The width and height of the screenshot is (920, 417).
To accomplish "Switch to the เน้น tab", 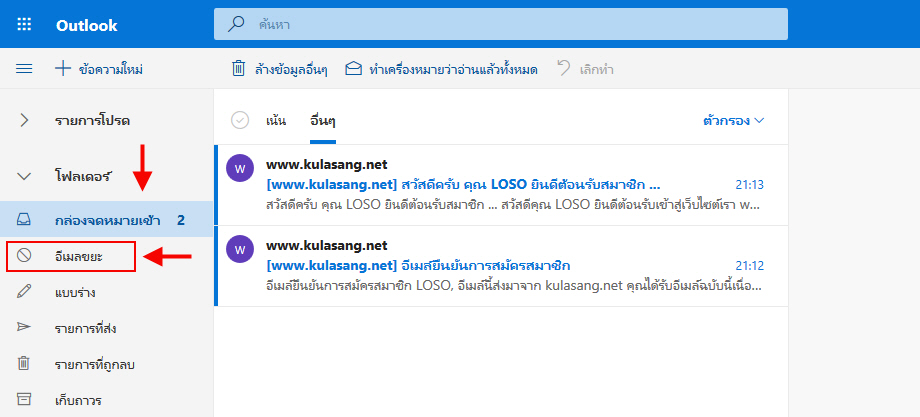I will (276, 121).
